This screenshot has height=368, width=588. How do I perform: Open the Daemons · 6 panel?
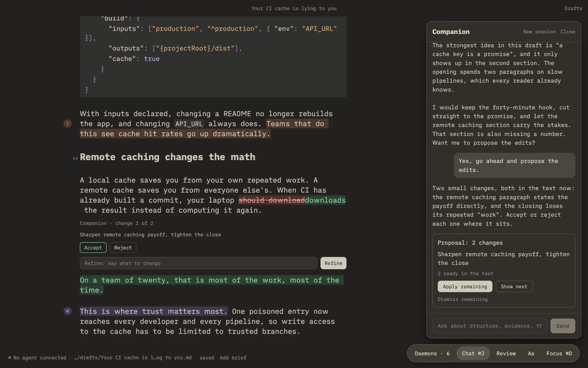(432, 353)
